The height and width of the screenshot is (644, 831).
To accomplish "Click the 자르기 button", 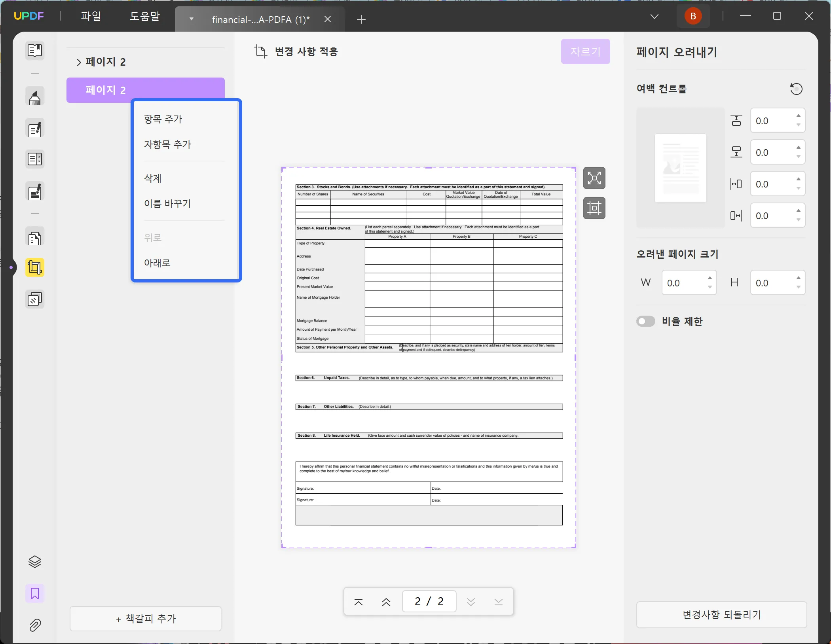I will coord(585,51).
